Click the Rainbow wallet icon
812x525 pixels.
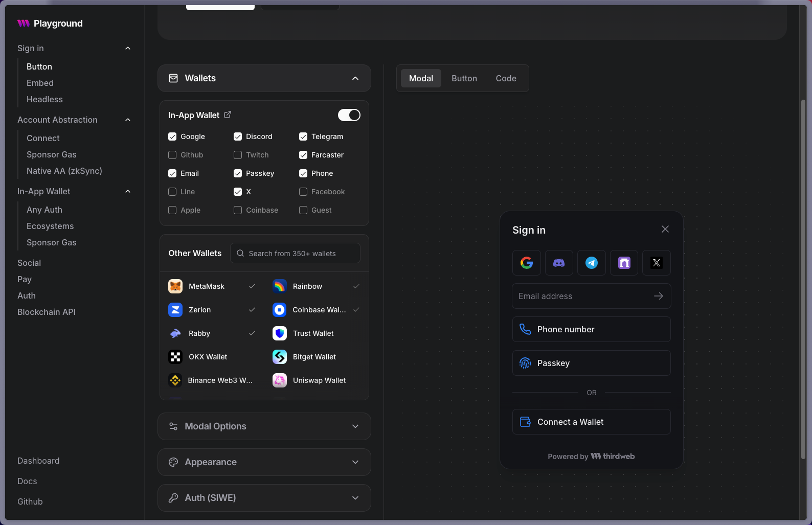280,286
